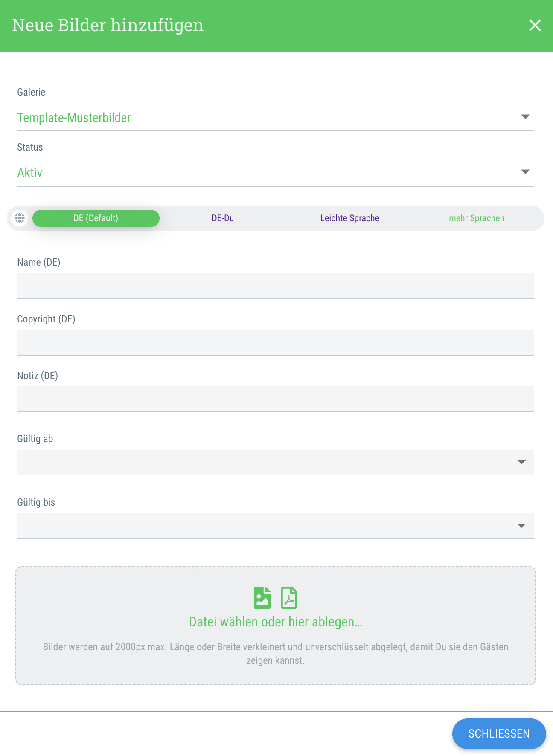Screen dimensions: 553x756
Task: Switch to the DE-Du tab
Action: 223,218
